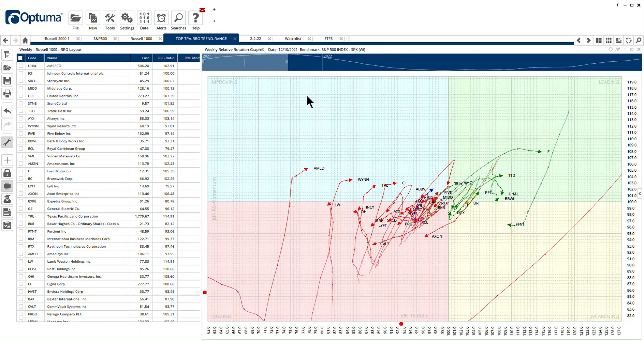
Task: Click the home icon in navigation bar
Action: coord(25,40)
